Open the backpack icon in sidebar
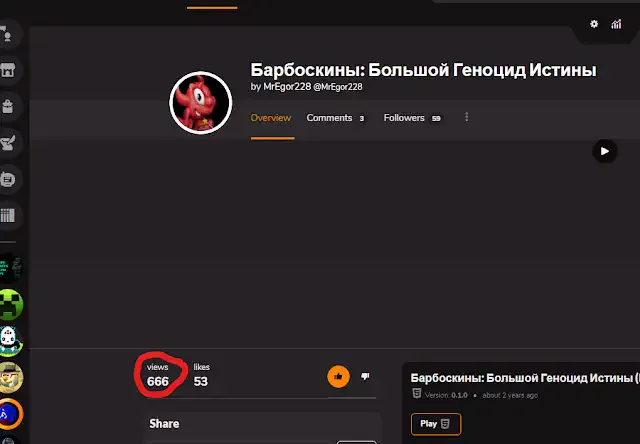 (x=8, y=107)
